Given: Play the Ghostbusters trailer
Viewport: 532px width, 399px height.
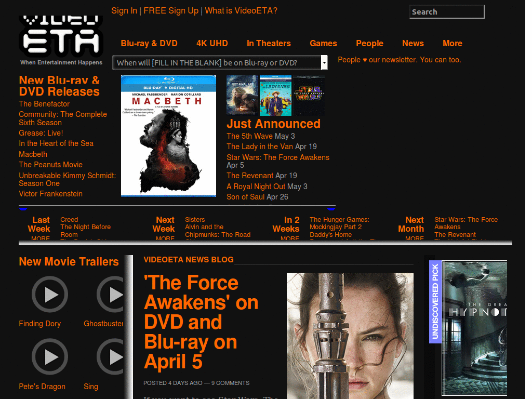Looking at the screenshot, I should (x=111, y=294).
